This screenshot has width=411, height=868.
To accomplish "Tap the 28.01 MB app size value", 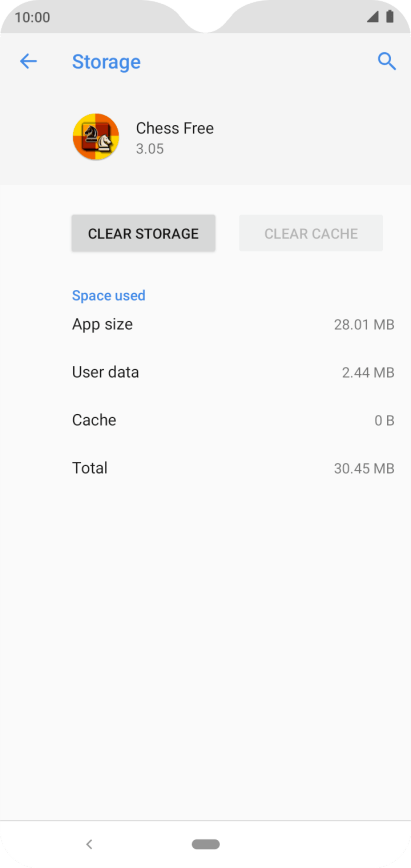I will [x=364, y=325].
